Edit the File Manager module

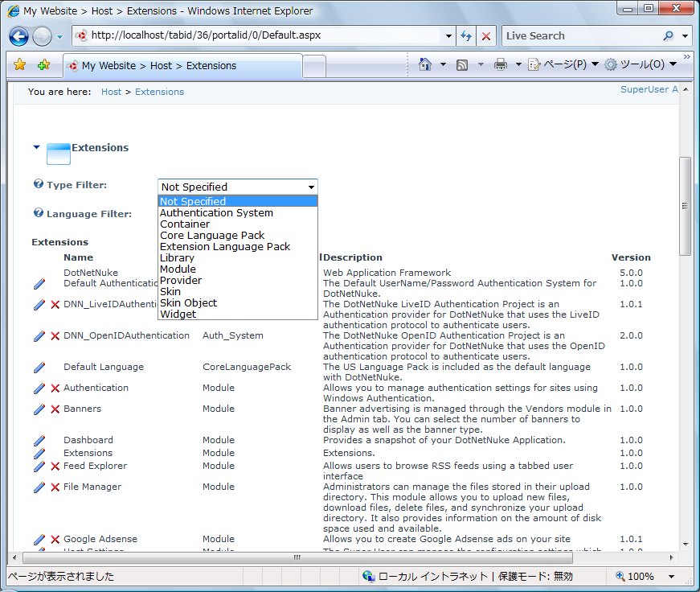coord(39,487)
